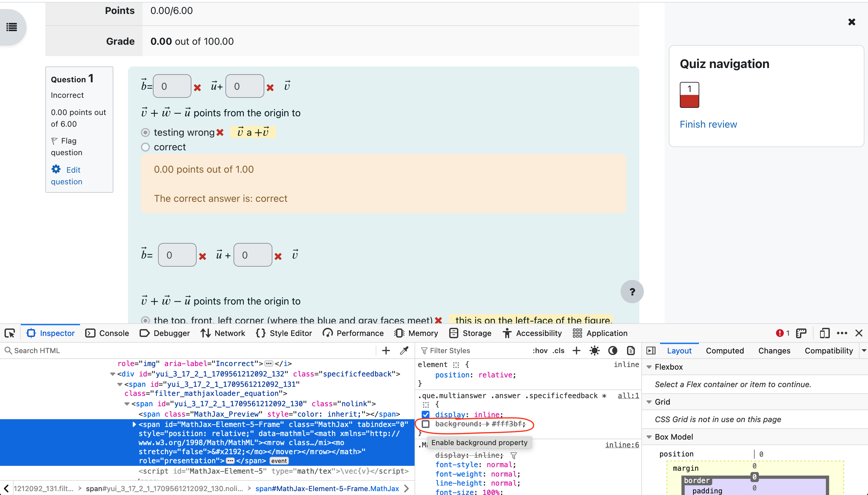This screenshot has height=495, width=868.
Task: Switch to Style Editor panel
Action: pos(284,333)
